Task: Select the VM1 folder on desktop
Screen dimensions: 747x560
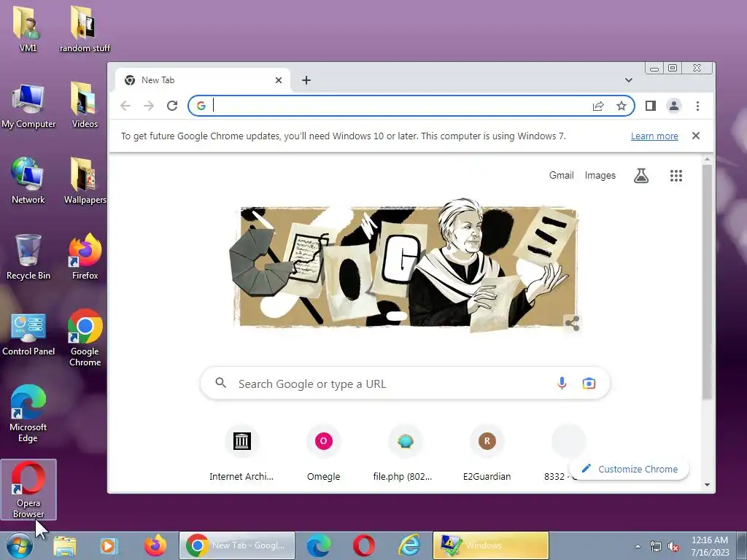Action: 28,28
